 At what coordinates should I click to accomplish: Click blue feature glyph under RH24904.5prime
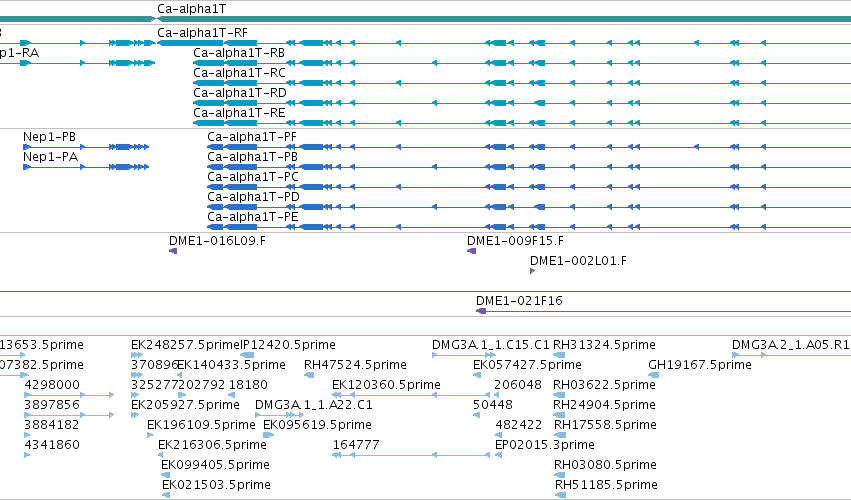tap(559, 415)
